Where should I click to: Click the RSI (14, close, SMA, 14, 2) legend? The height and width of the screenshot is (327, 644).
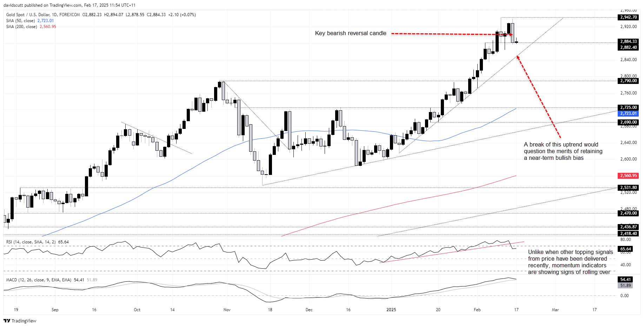point(31,242)
